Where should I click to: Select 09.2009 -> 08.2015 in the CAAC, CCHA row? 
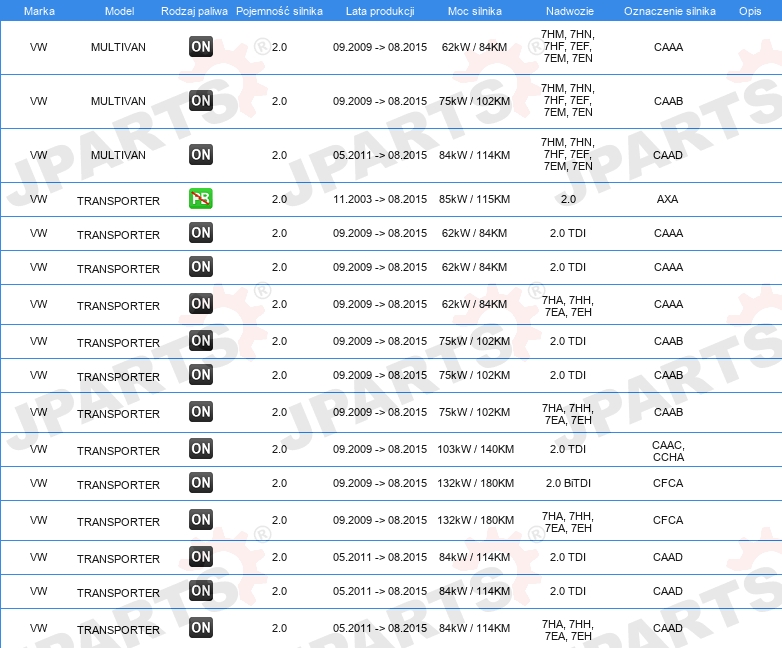tap(380, 449)
